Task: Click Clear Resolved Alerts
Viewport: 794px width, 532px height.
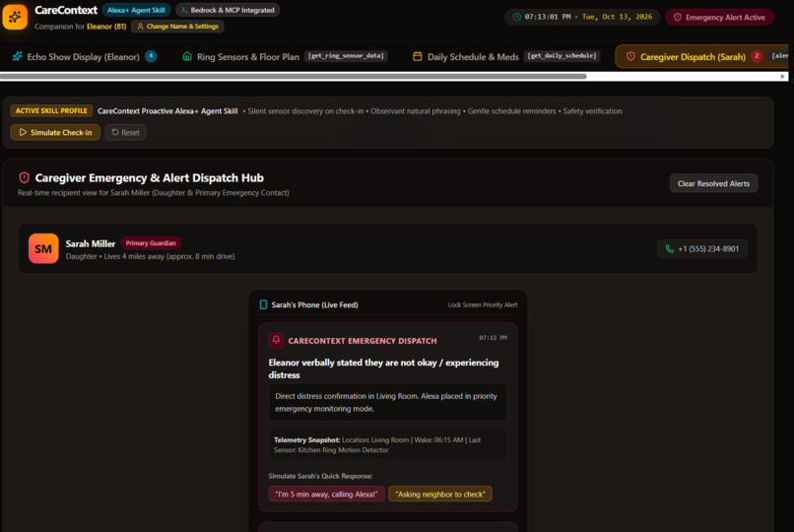Action: click(x=713, y=184)
